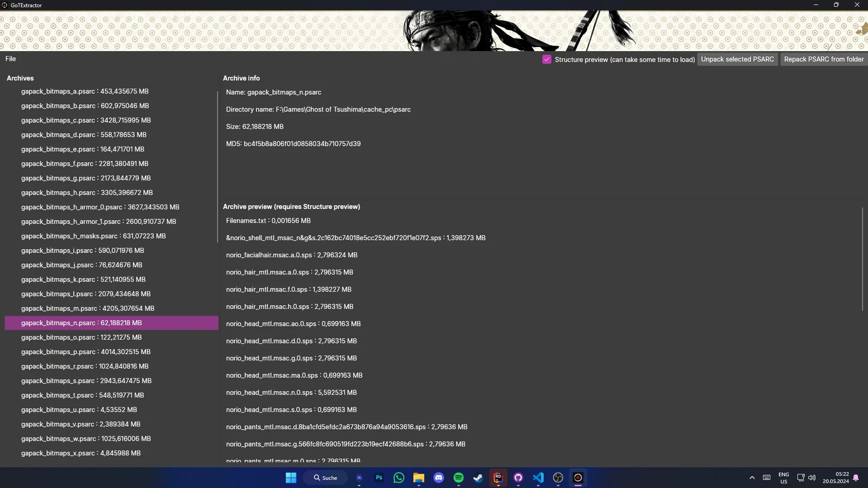Select gapack_bitmaps_b.psarc archive
Viewport: 868px width, 488px height.
(x=111, y=106)
